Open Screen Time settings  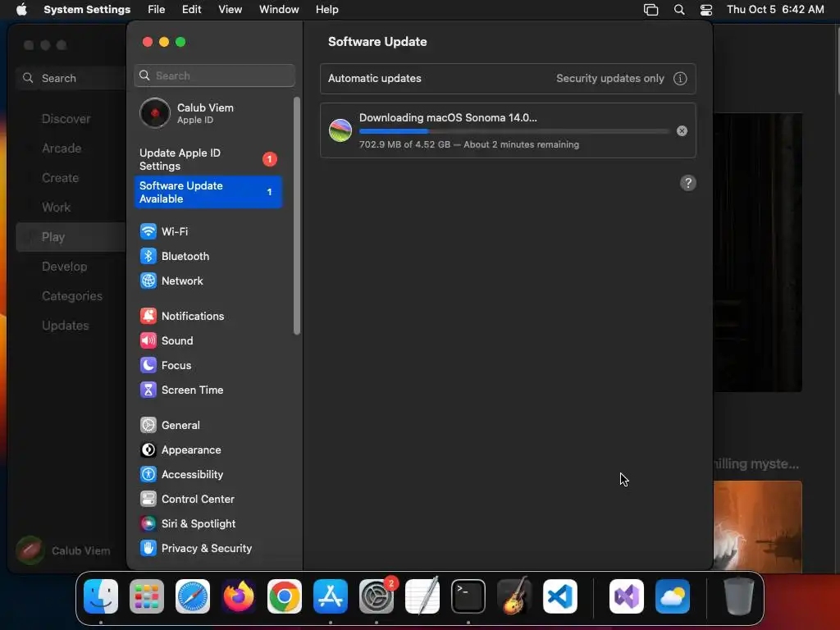point(208,390)
